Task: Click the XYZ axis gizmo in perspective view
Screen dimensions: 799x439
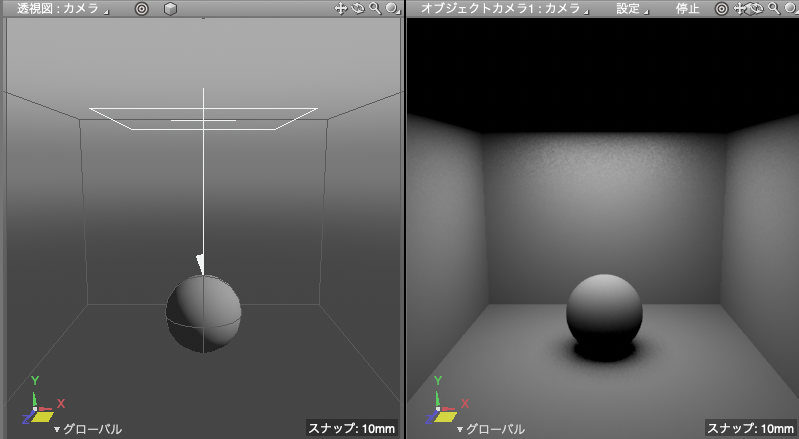Action: (44, 400)
